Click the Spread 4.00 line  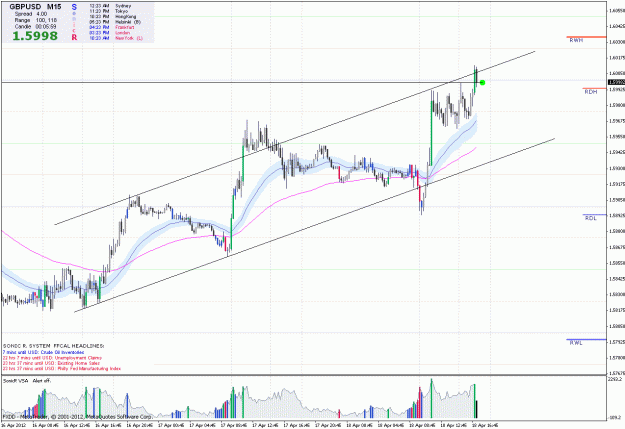click(x=31, y=14)
